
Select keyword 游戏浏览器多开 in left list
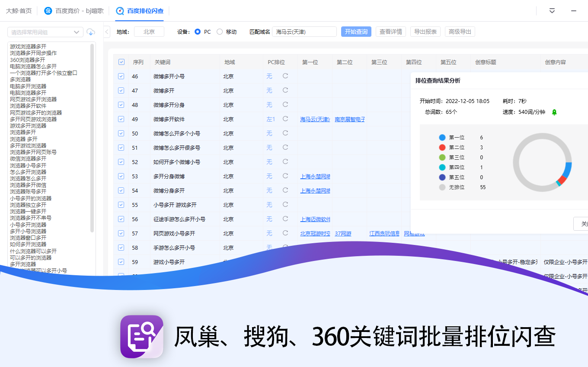click(28, 46)
